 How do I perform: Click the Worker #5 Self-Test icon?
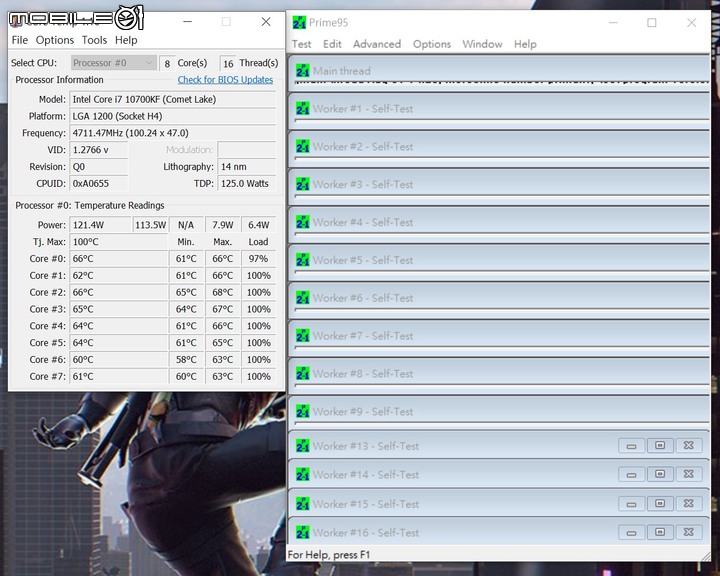303,260
